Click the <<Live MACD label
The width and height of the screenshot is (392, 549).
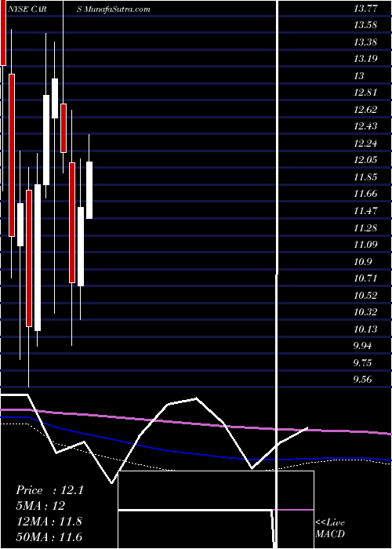(330, 529)
